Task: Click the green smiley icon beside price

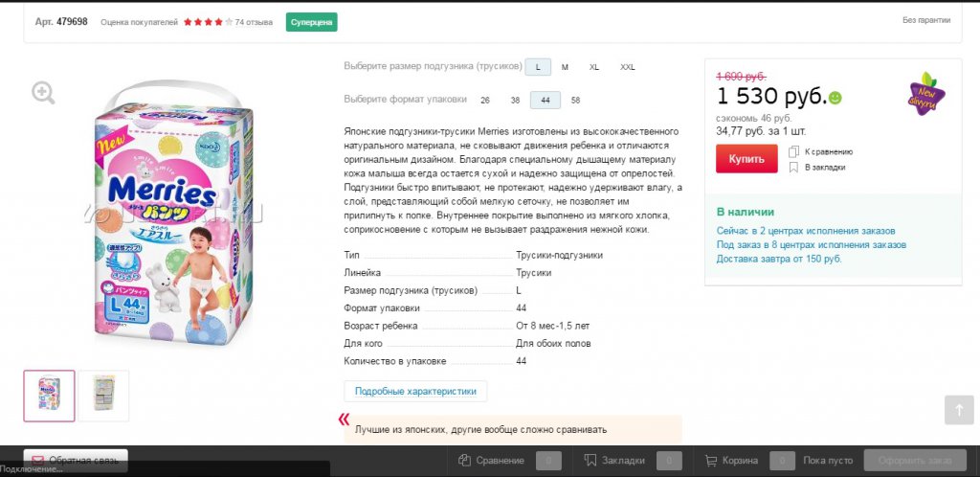Action: pyautogui.click(x=835, y=98)
